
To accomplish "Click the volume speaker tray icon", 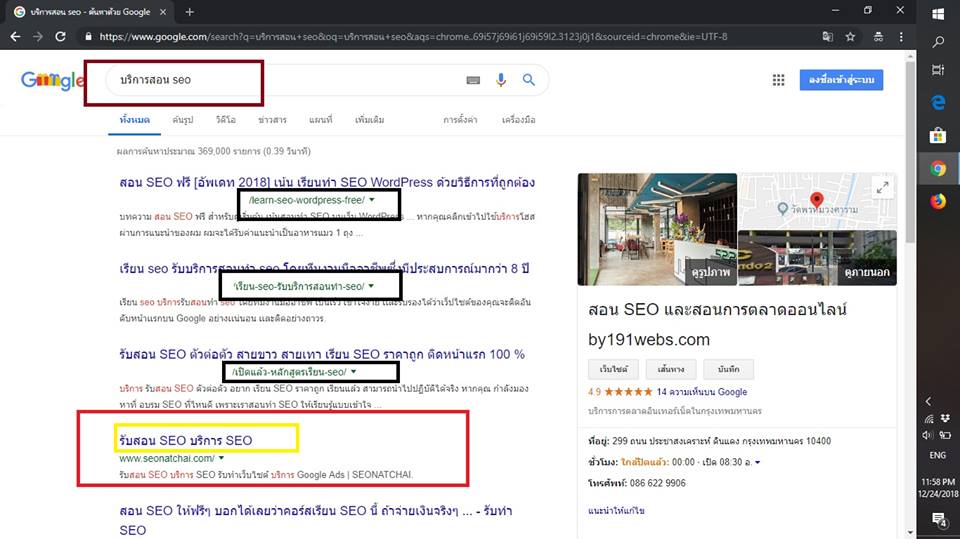I will click(x=929, y=435).
